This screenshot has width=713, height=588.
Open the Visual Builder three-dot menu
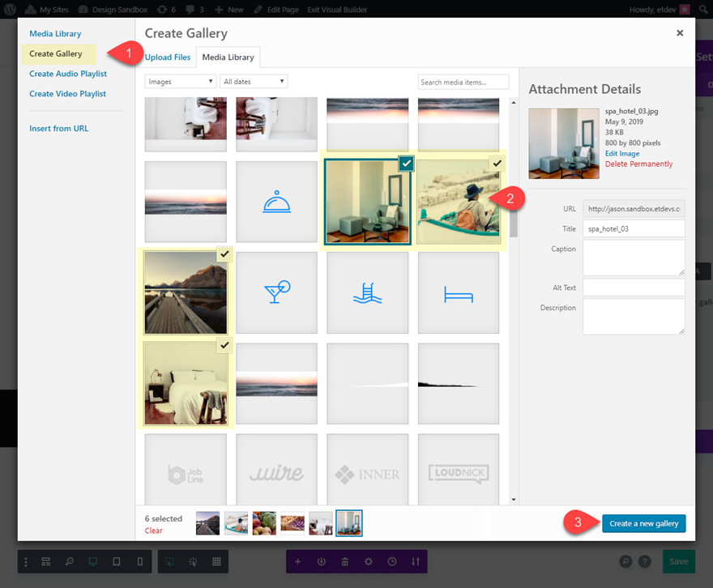pos(26,561)
